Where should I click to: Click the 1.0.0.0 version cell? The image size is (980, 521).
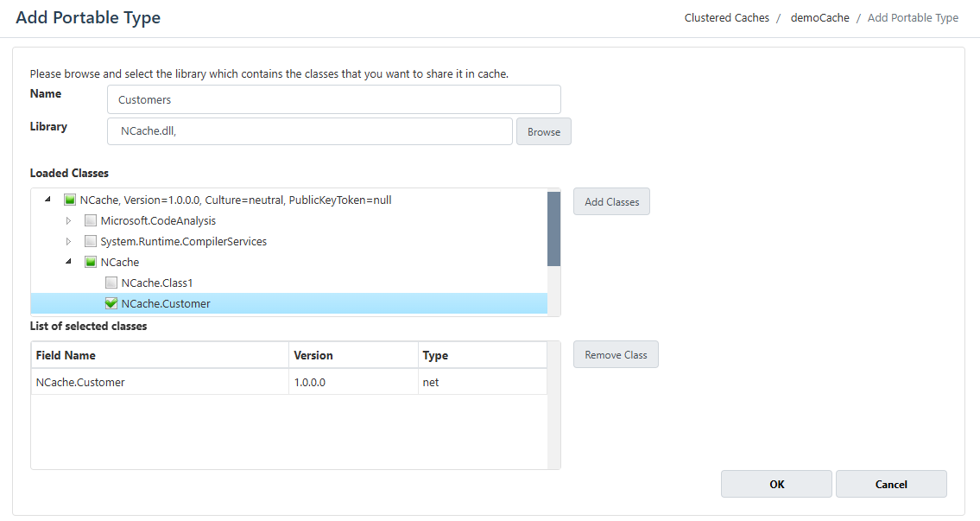[x=353, y=382]
